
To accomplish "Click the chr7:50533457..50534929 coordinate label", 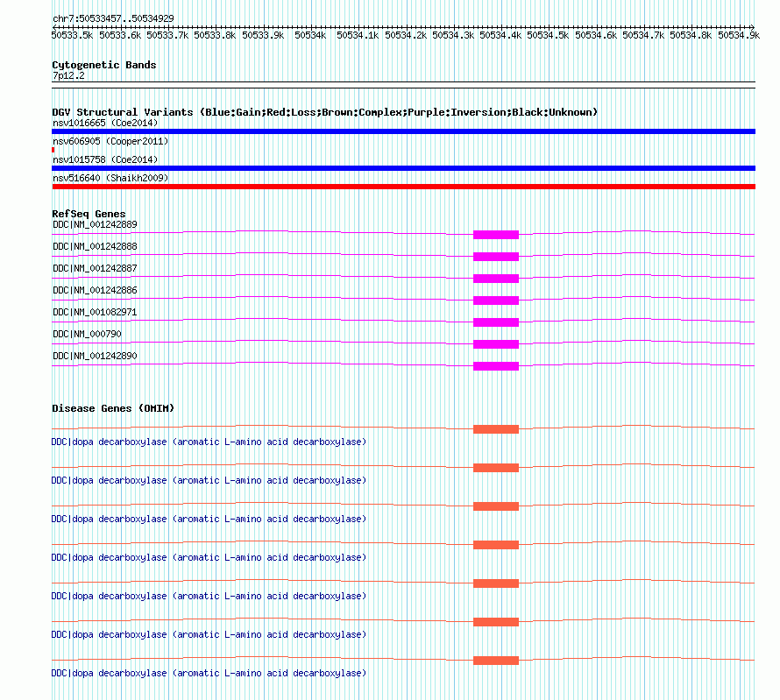I will (x=113, y=18).
